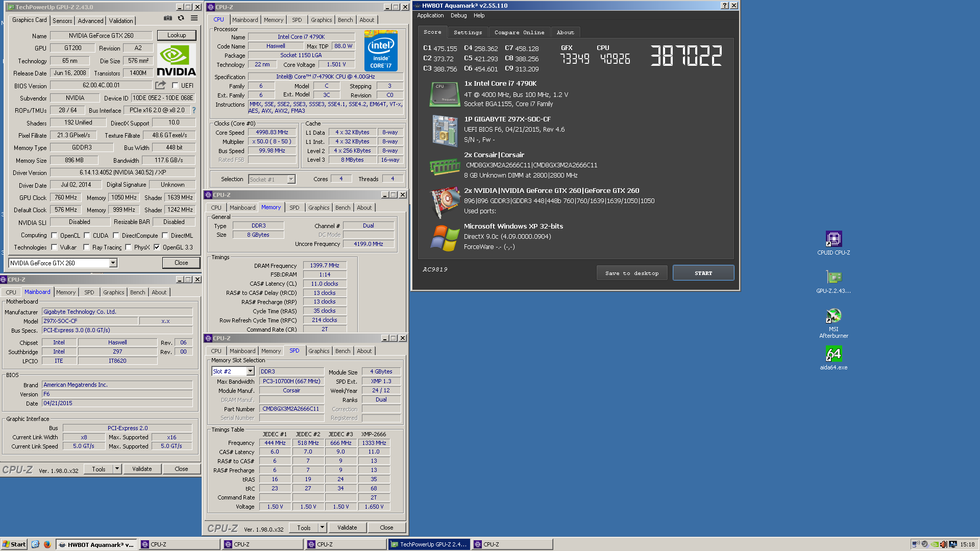Image resolution: width=980 pixels, height=551 pixels.
Task: Toggle the CUDA checkbox
Action: tap(87, 236)
